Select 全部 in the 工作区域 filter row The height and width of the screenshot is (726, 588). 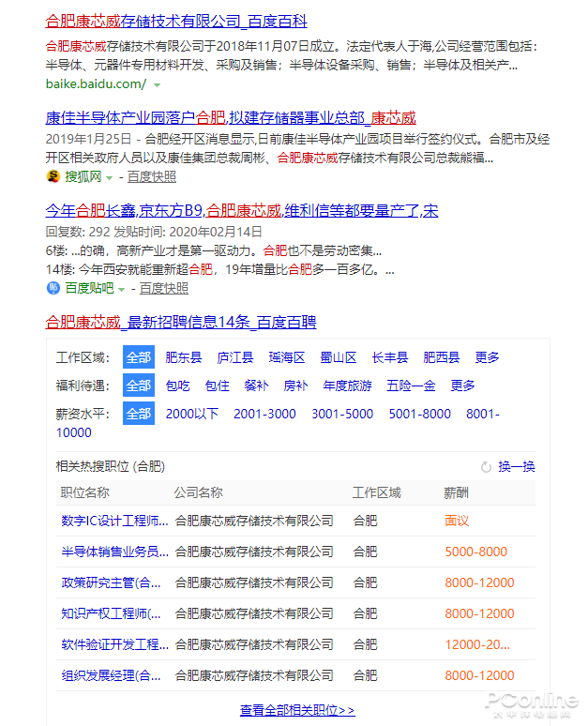point(138,357)
